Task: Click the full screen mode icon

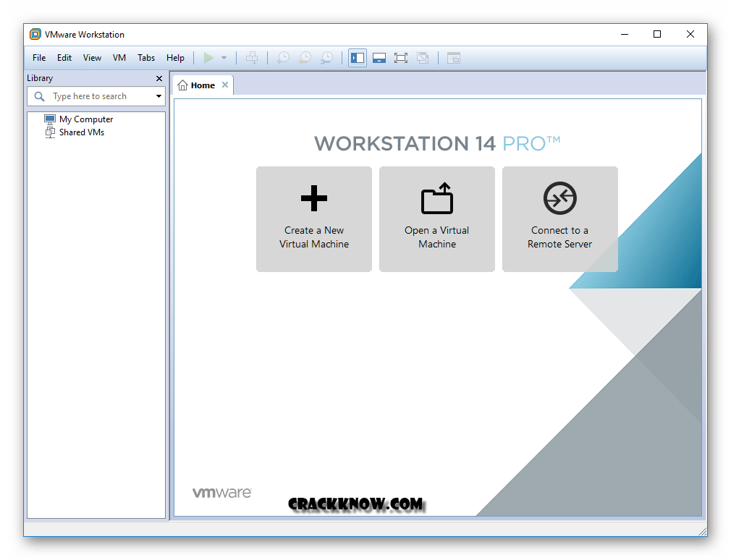Action: pos(401,58)
